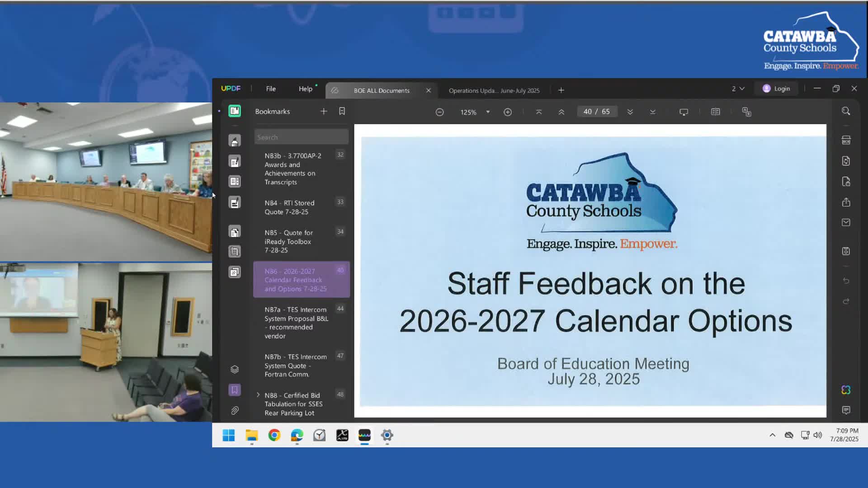Show hidden system tray icons chevron
The width and height of the screenshot is (868, 488).
pos(773,435)
